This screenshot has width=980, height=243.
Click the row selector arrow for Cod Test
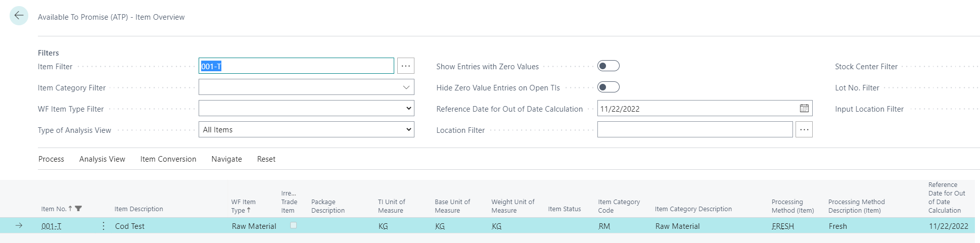19,226
